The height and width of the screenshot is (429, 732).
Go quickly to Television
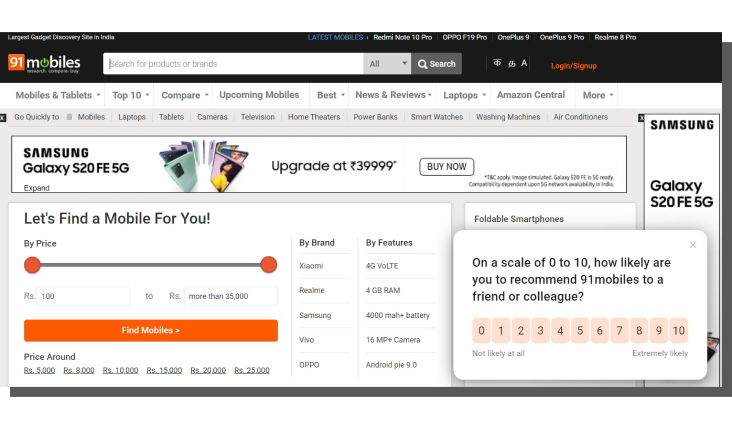click(258, 117)
